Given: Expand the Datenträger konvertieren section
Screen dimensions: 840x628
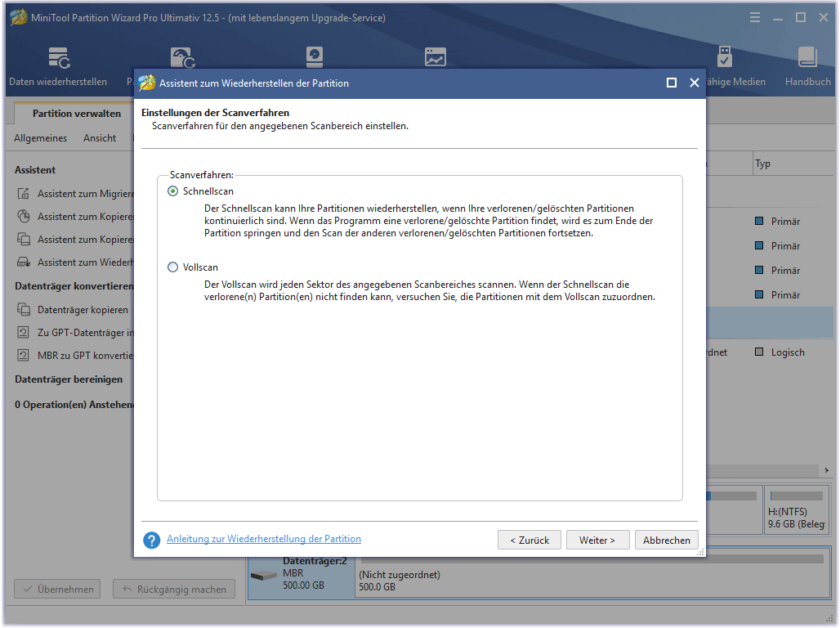Looking at the screenshot, I should coord(74,286).
